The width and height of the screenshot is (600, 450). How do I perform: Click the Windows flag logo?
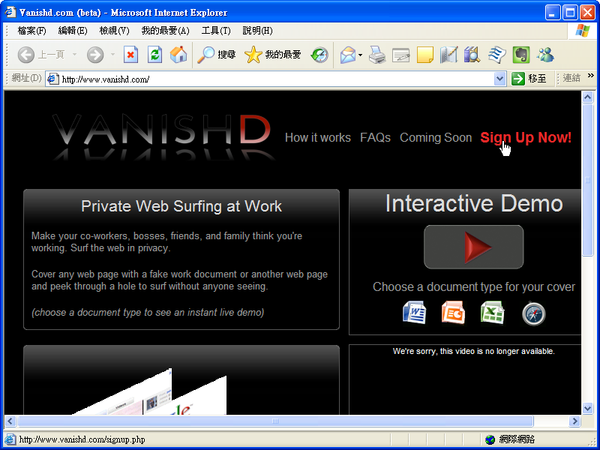tap(582, 31)
